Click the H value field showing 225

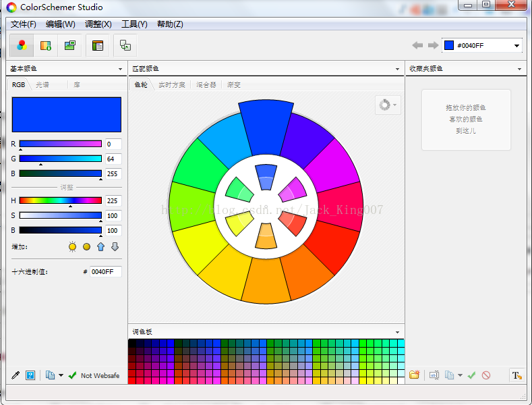pos(113,200)
